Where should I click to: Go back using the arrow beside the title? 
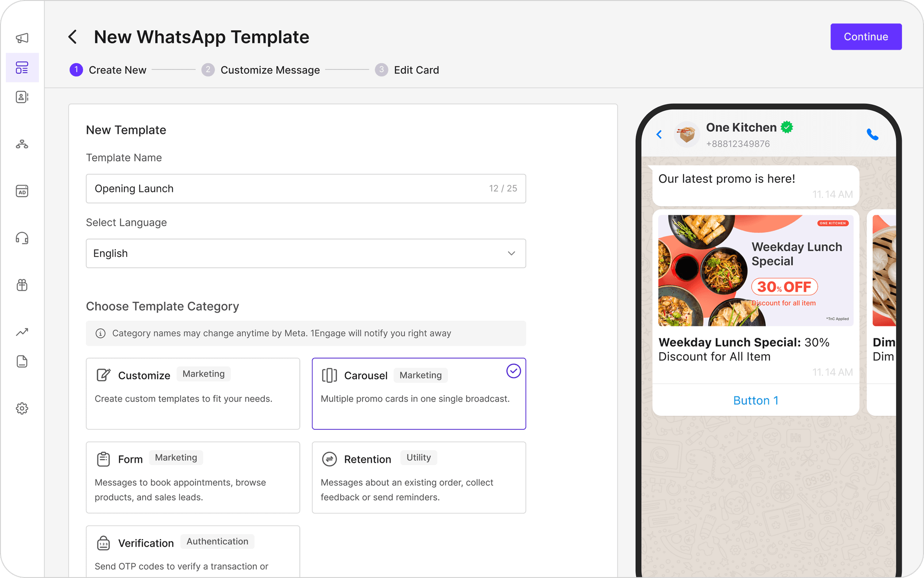(73, 37)
